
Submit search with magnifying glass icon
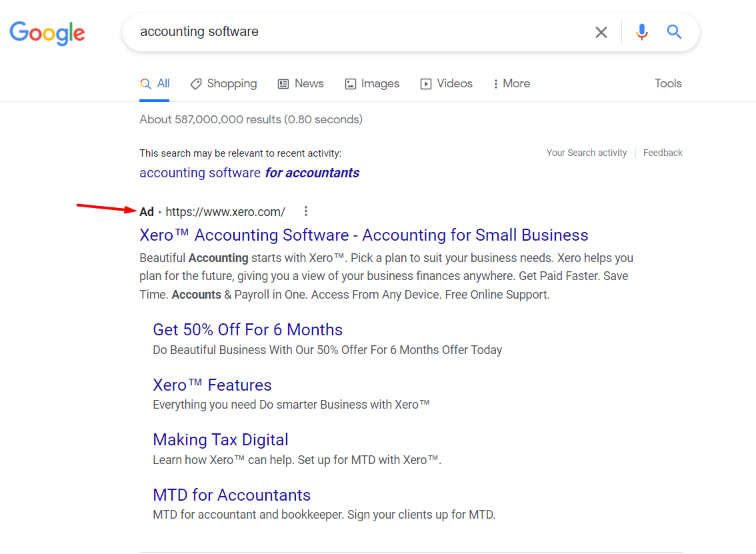674,32
